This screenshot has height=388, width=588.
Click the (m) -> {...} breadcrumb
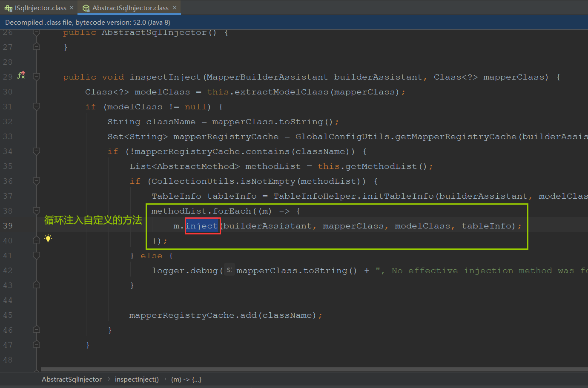click(x=186, y=379)
